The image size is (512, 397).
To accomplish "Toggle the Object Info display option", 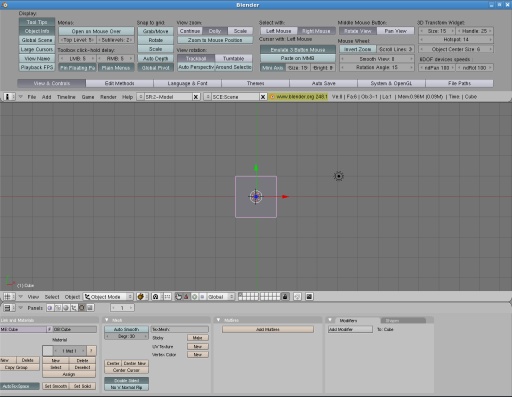I will (37, 31).
